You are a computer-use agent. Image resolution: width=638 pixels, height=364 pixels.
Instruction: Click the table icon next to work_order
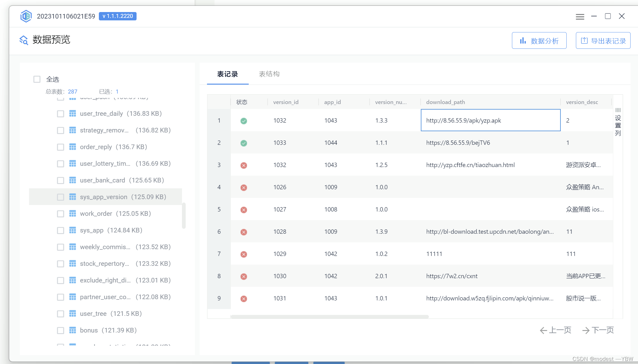click(73, 213)
